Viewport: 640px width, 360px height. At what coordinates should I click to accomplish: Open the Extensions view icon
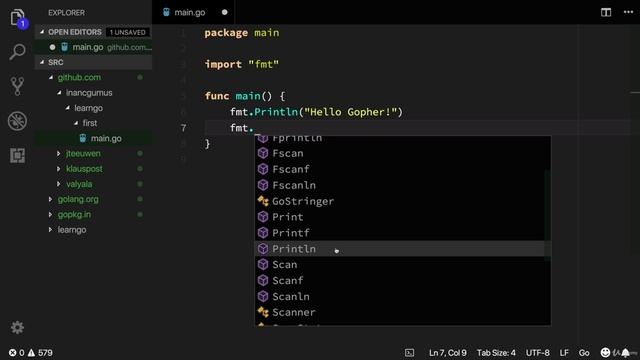(x=17, y=155)
